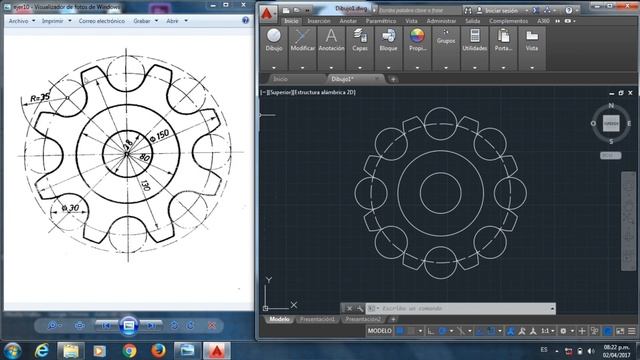Close the command line with its X icon
640x360 pixels.
349,309
